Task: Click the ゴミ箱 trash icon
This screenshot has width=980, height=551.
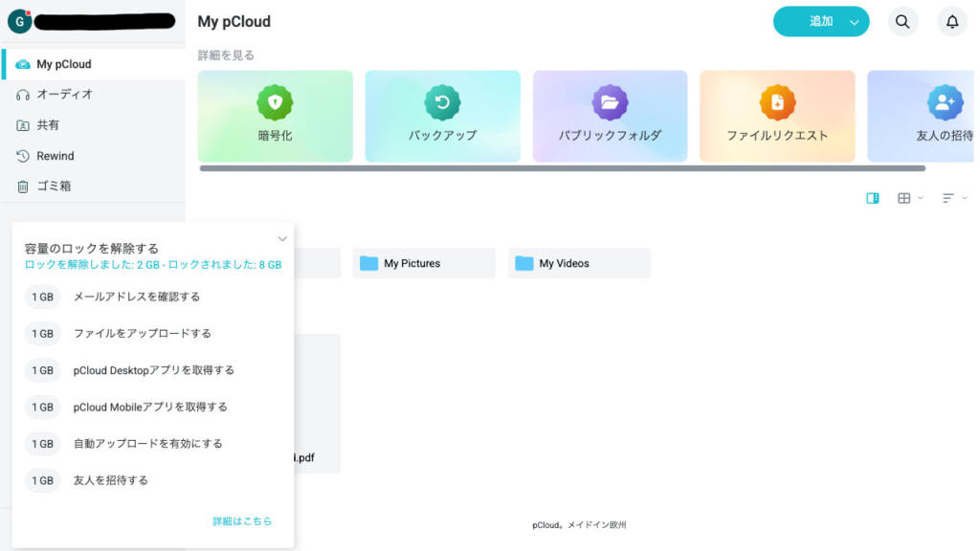Action: [x=23, y=187]
